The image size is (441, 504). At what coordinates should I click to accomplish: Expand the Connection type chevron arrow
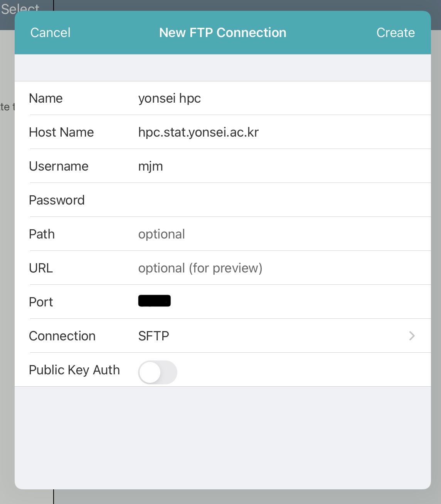pyautogui.click(x=412, y=336)
